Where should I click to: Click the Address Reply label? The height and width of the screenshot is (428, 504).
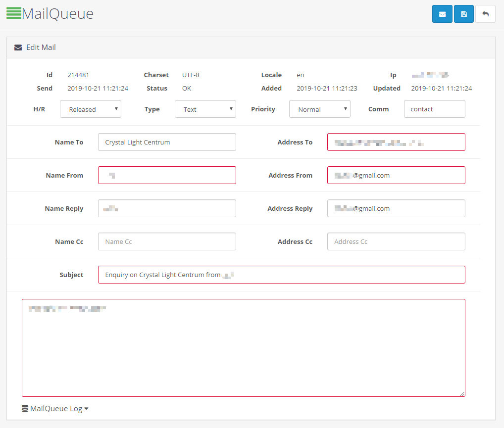(290, 208)
